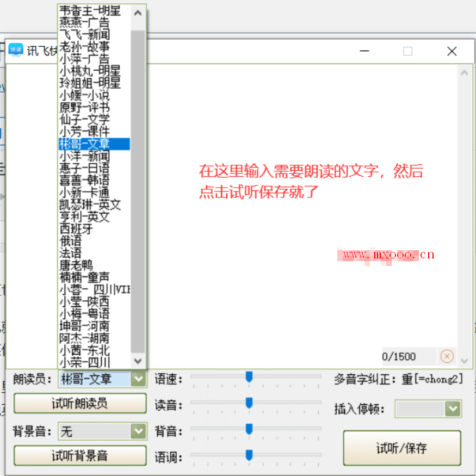Click the 讯飞快读 app logo icon
The image size is (476, 476).
pos(16,51)
